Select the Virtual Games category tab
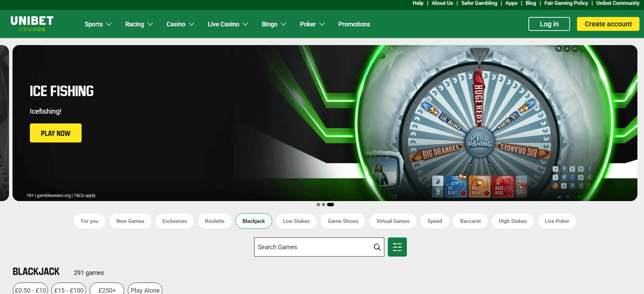644x294 pixels. click(393, 221)
